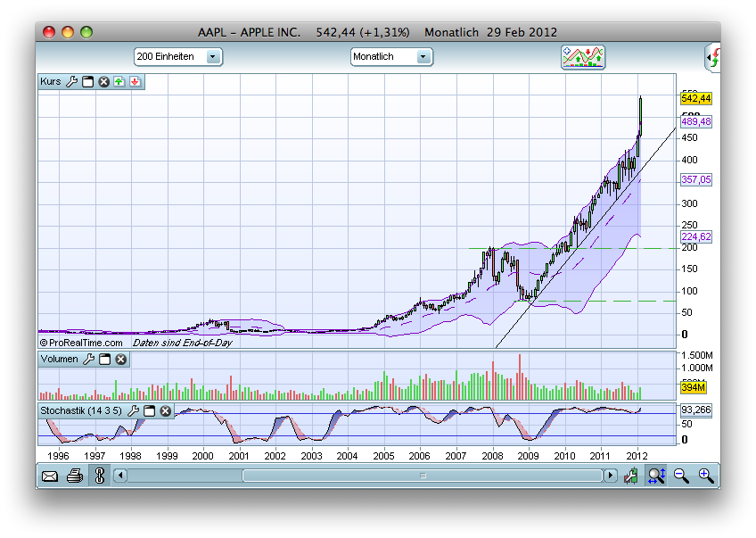756x538 pixels.
Task: Click the yellow 542,44 price label
Action: point(695,98)
